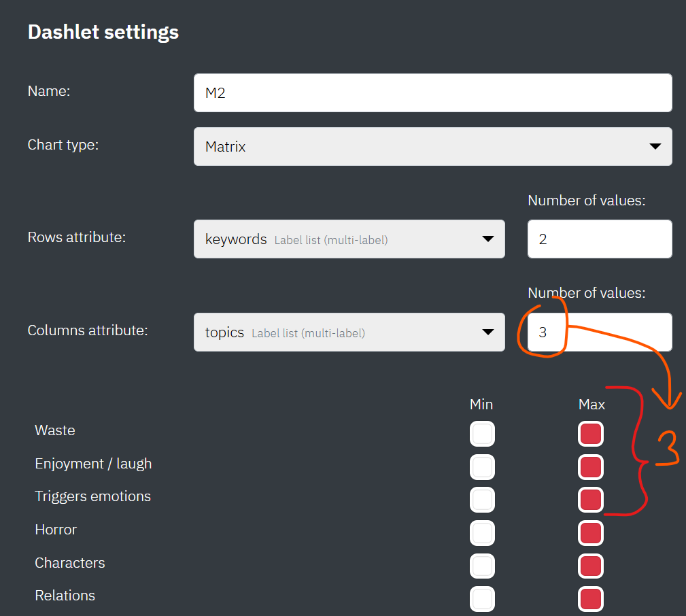Disable Max for Enjoyment / laugh
This screenshot has height=616, width=686.
point(590,467)
